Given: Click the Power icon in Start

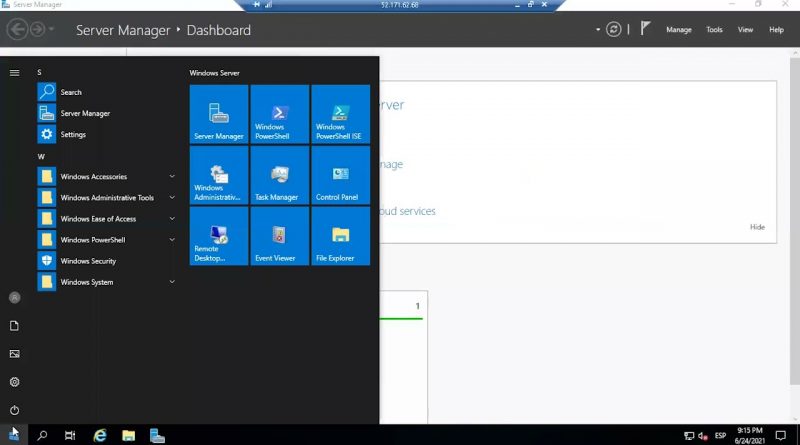Looking at the screenshot, I should point(14,410).
